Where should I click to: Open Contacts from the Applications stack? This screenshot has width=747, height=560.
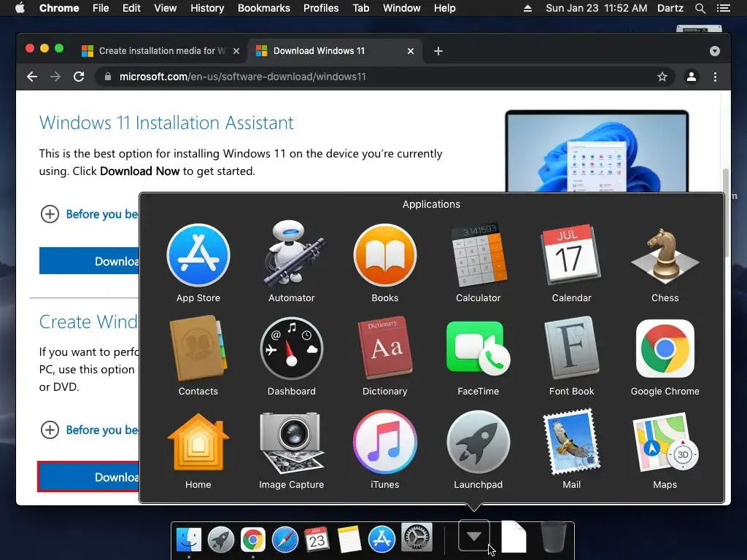click(x=198, y=349)
